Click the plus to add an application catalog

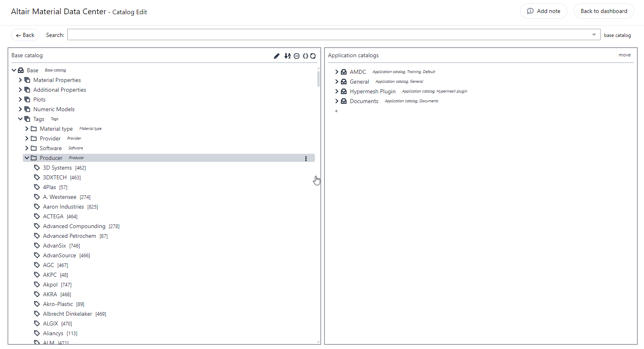pos(336,111)
